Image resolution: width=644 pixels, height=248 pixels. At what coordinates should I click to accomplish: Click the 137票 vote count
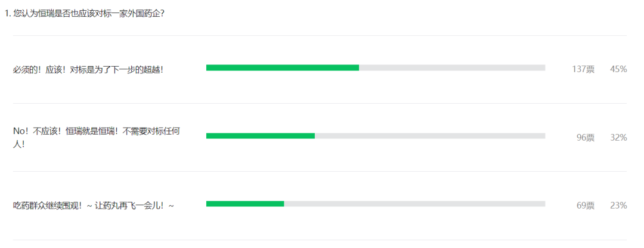point(583,69)
